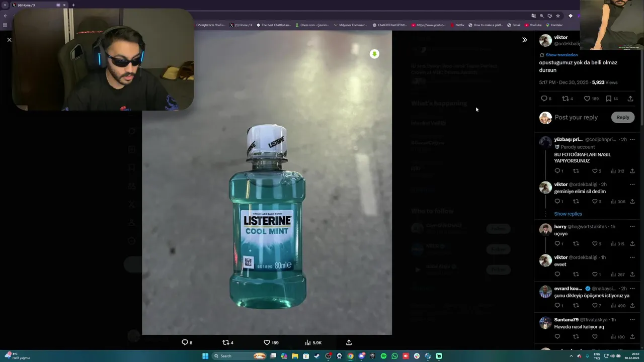The image size is (644, 362).
Task: Open the Netflix bookmark
Action: tap(457, 25)
